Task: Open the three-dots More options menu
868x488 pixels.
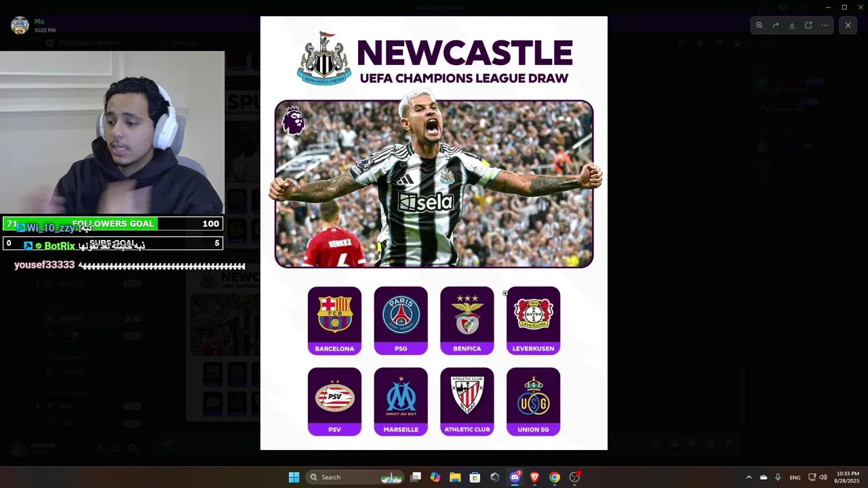Action: click(x=825, y=25)
